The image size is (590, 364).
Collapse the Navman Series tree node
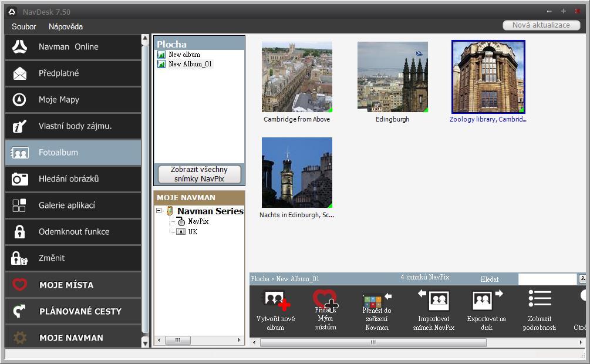(159, 211)
